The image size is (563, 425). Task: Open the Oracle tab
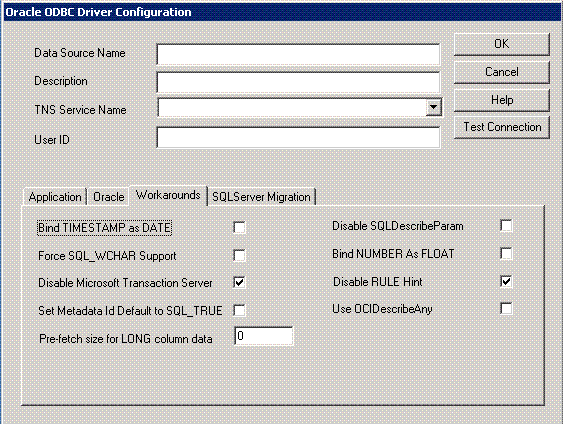108,197
